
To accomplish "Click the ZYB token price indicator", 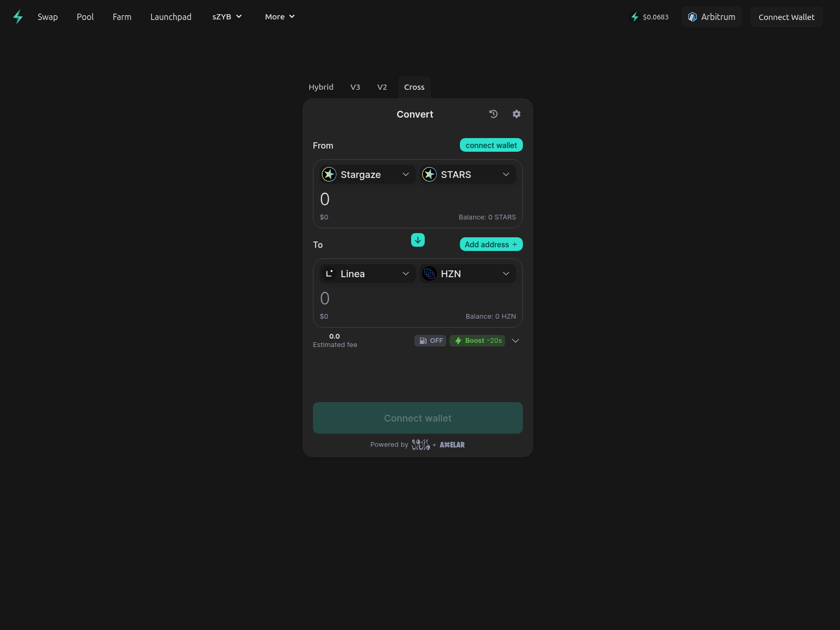I will (x=649, y=17).
